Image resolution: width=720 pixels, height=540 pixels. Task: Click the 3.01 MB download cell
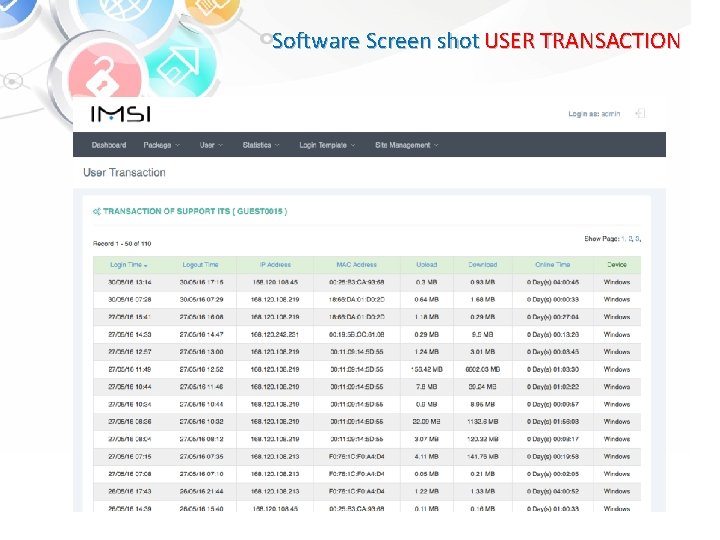(x=483, y=352)
